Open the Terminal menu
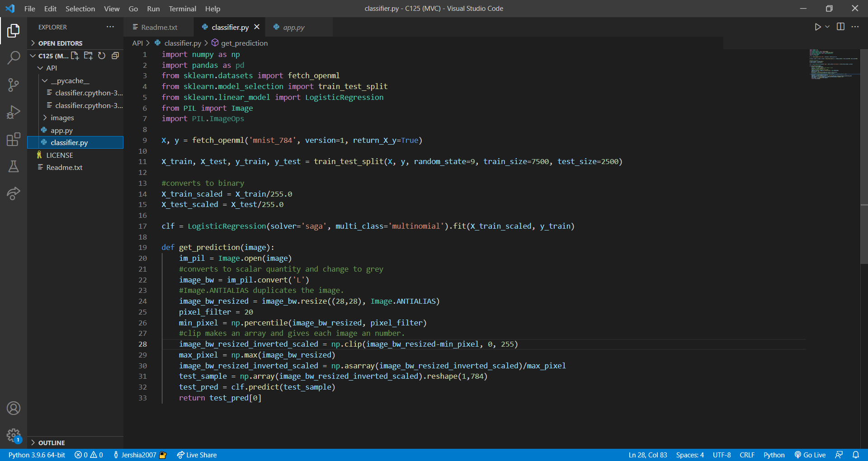 (182, 9)
